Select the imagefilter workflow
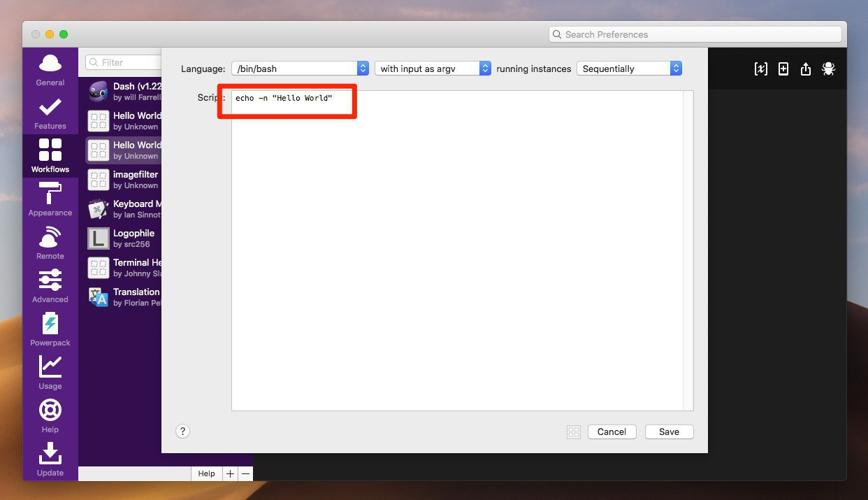This screenshot has height=500, width=868. click(x=123, y=180)
